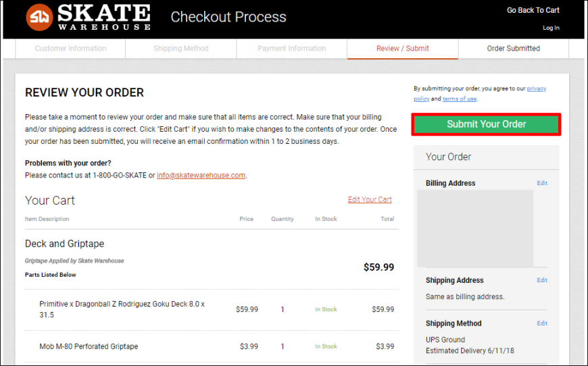Select the Order Submitted tab

[513, 49]
